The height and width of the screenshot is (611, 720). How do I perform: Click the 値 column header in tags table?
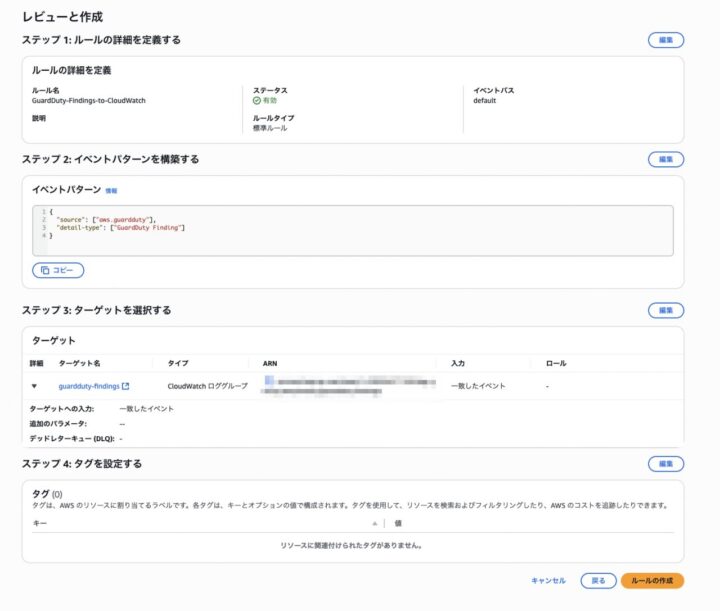pos(398,523)
